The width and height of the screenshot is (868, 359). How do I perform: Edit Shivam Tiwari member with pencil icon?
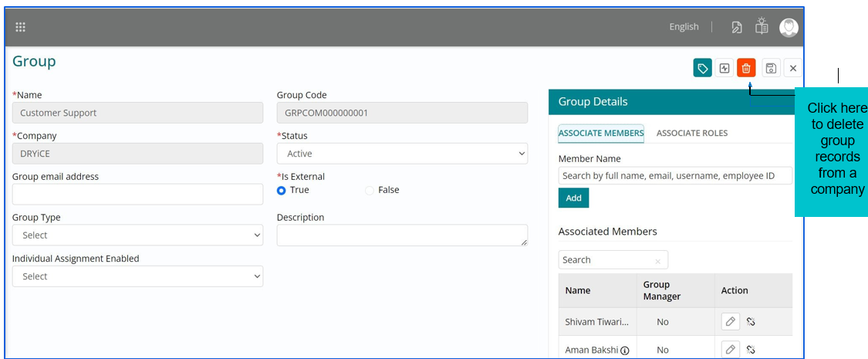(x=730, y=321)
